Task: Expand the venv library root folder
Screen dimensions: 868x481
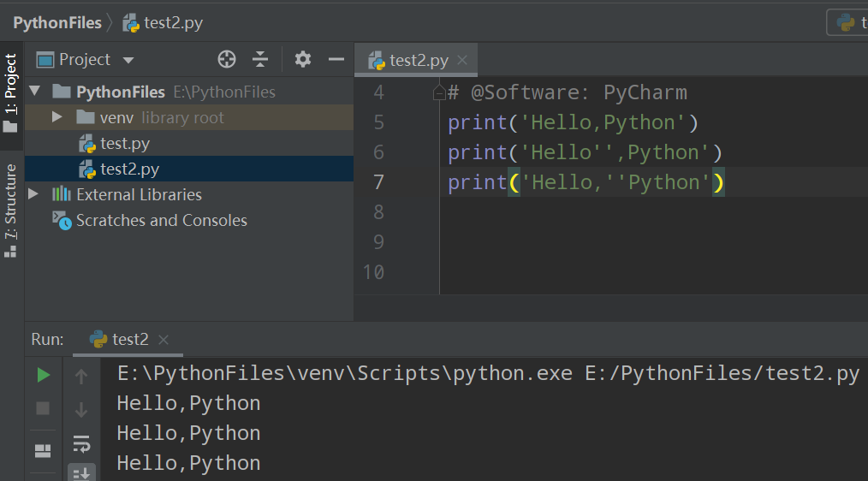Action: tap(56, 116)
